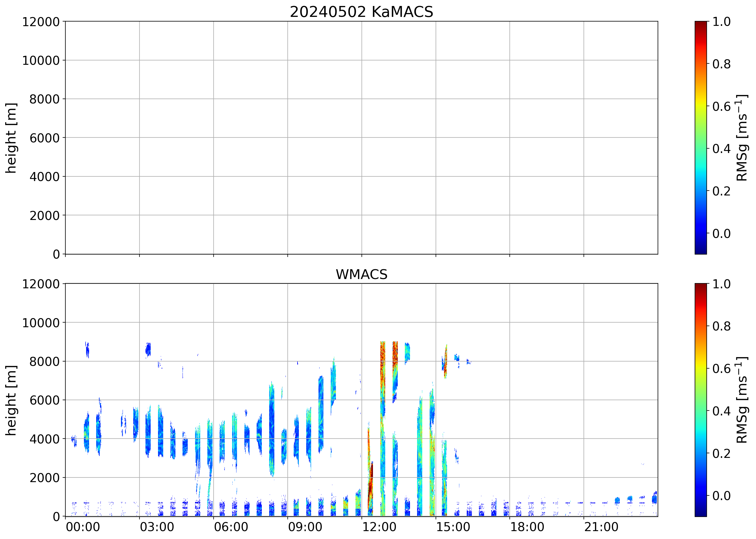The height and width of the screenshot is (539, 756).
Task: Click the 1.0 tick on top colorbar
Action: [x=721, y=22]
